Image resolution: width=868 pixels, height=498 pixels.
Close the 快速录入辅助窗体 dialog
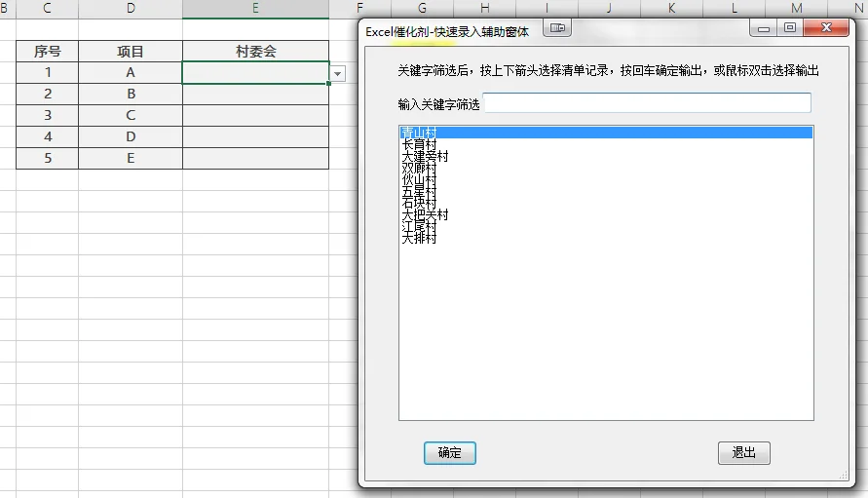(x=826, y=27)
